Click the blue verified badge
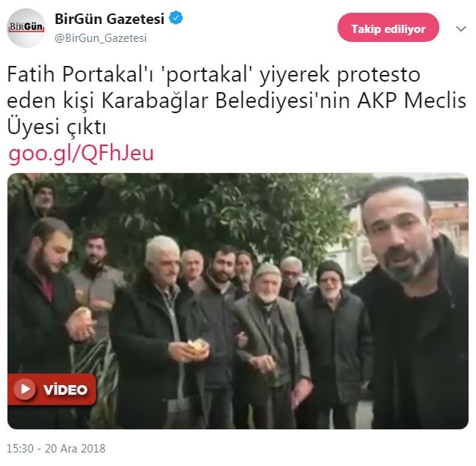This screenshot has height=466, width=476. [x=176, y=18]
